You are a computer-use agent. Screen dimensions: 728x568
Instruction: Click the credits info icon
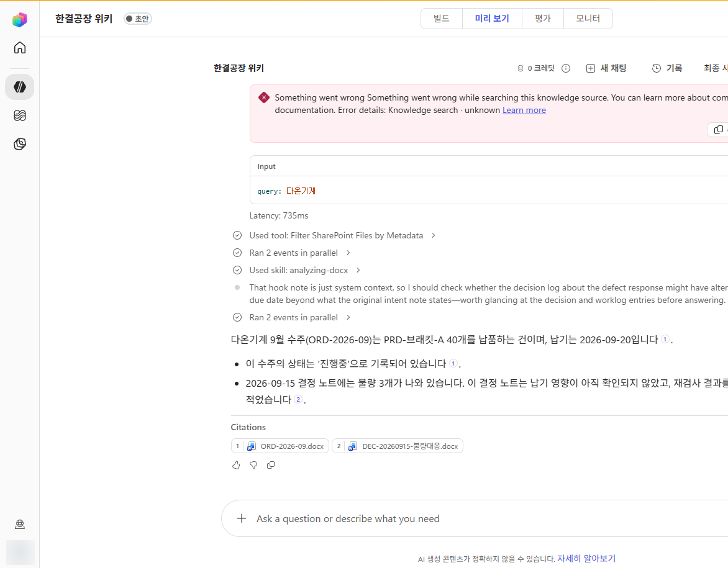[565, 68]
